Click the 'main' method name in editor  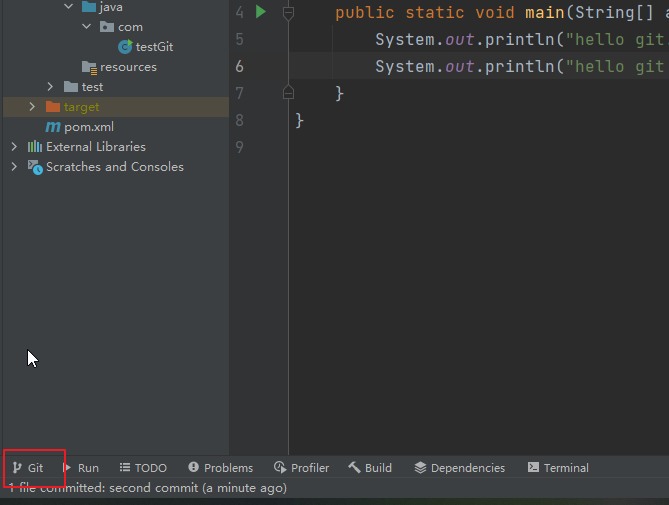tap(545, 12)
